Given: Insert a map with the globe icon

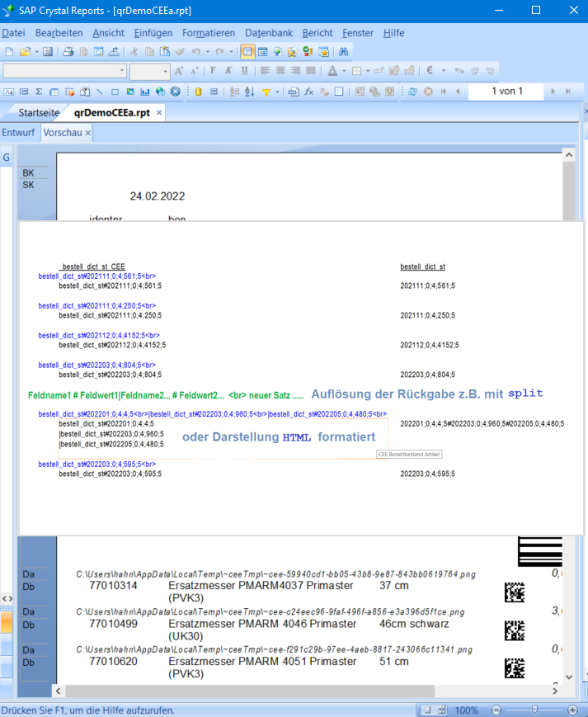Looking at the screenshot, I should (x=160, y=92).
